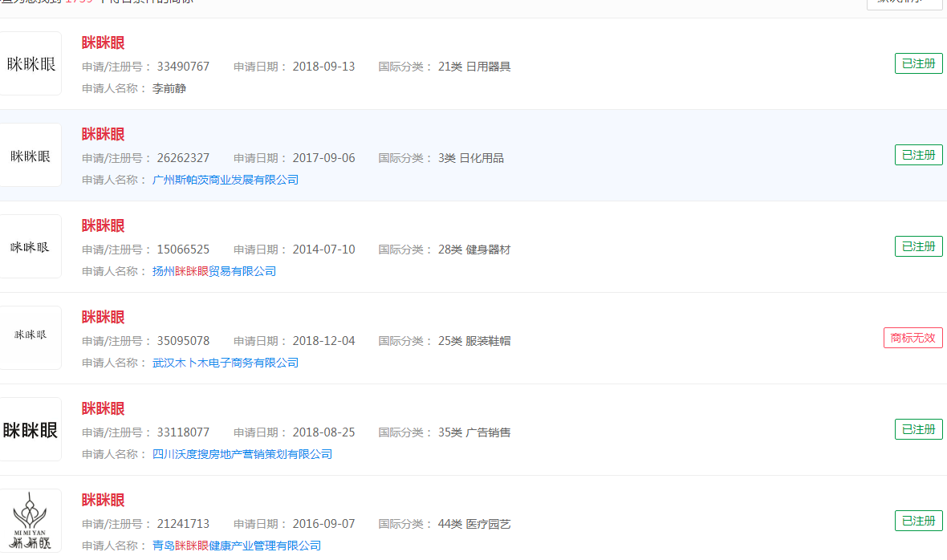The height and width of the screenshot is (560, 947).
Task: Open applicant 扬州眯眯眼贸易有限公司
Action: click(x=213, y=271)
